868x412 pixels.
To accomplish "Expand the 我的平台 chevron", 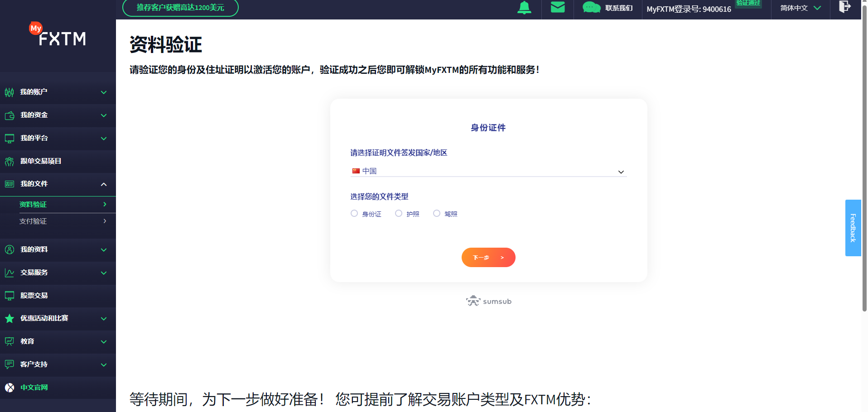I will (104, 139).
